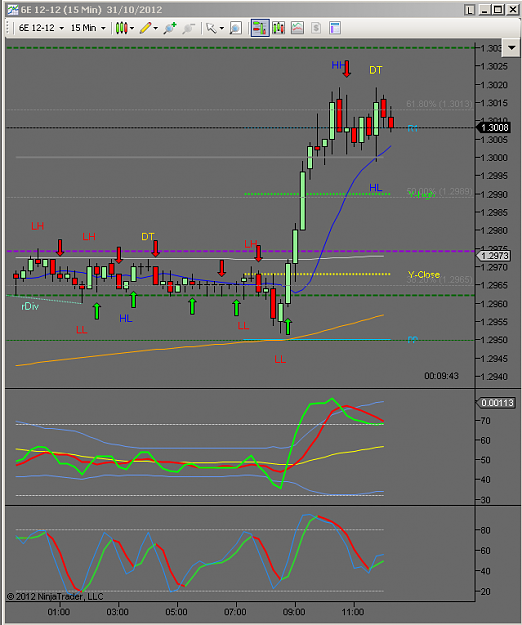Open the 6E 12-12 instrument selector

pyautogui.click(x=41, y=28)
